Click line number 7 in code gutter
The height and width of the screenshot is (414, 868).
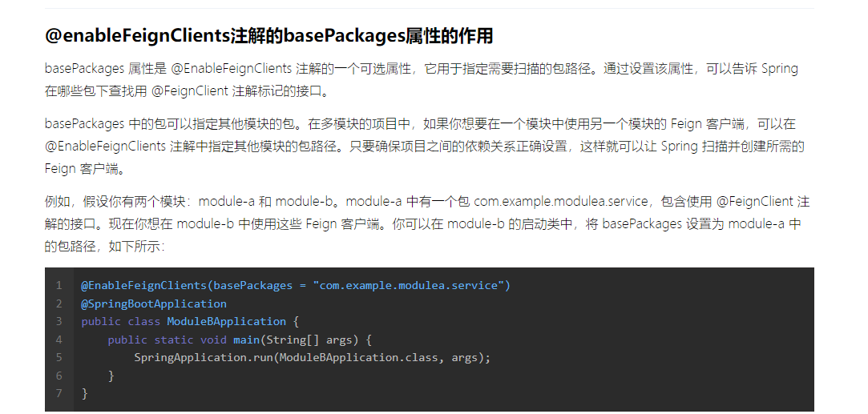59,393
